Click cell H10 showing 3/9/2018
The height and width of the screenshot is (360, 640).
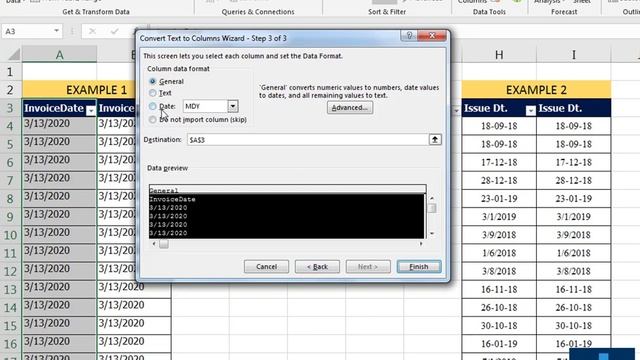pos(499,235)
